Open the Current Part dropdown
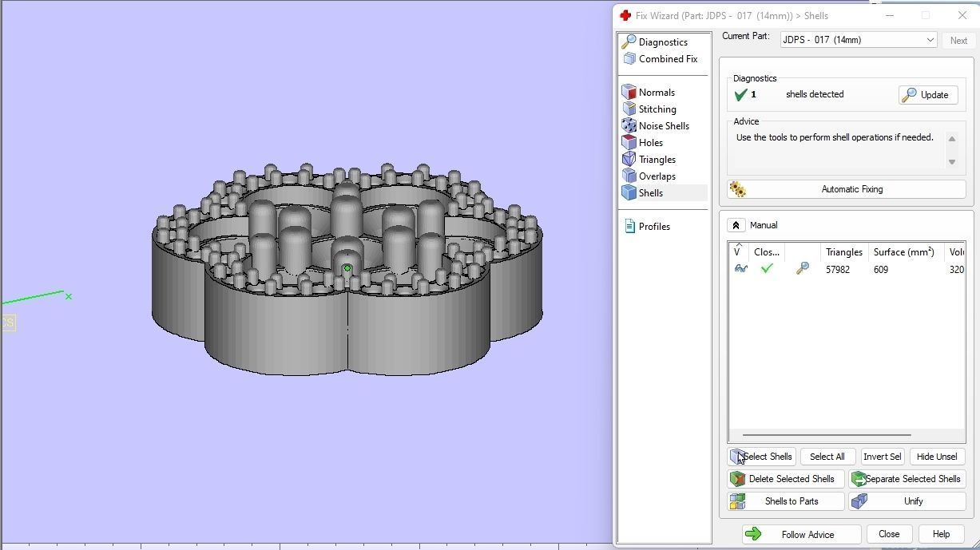 [859, 40]
